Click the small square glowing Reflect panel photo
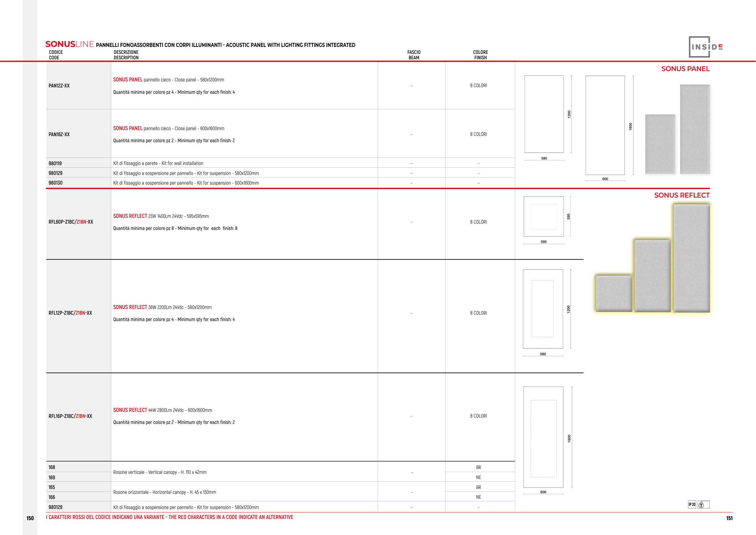The width and height of the screenshot is (756, 535). [x=614, y=294]
